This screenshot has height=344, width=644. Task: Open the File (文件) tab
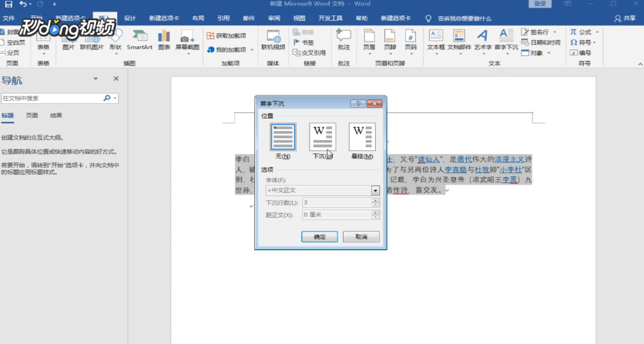(x=8, y=18)
